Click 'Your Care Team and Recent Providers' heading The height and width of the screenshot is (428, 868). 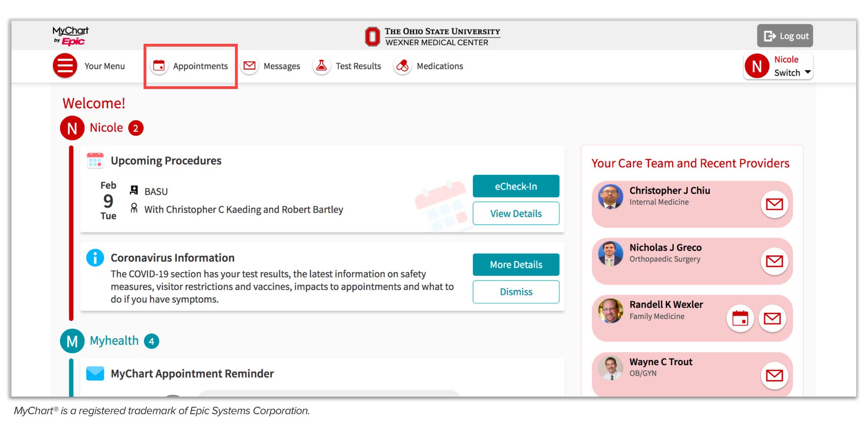(x=690, y=163)
